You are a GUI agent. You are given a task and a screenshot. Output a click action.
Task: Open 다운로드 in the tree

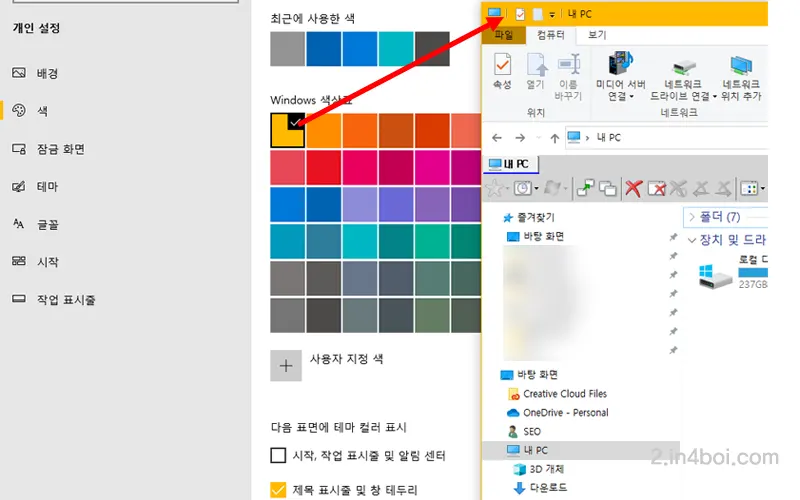click(x=540, y=488)
